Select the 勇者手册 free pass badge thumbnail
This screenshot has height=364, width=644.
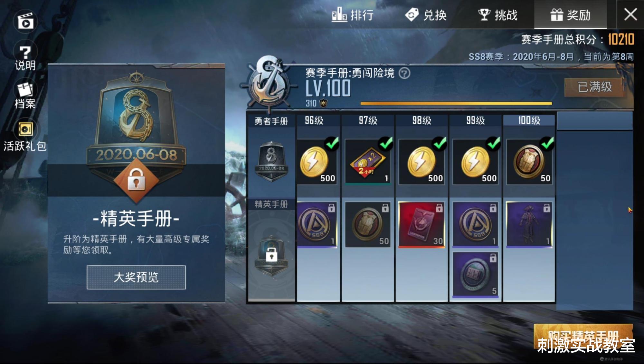pyautogui.click(x=271, y=162)
